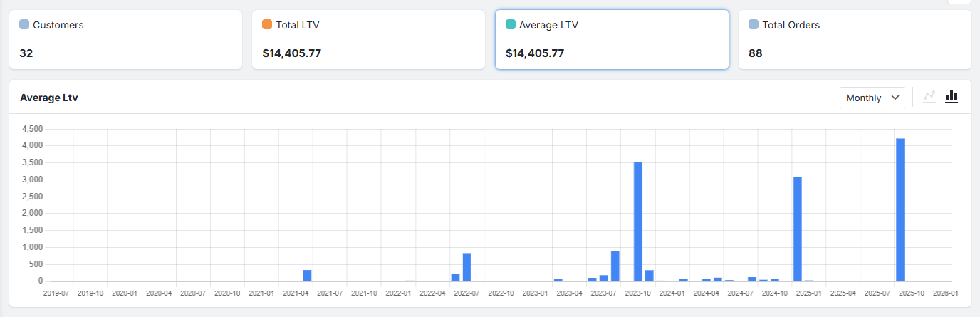Click the orange swatch beside Total LTV
Screen dimensions: 980x317
(267, 25)
